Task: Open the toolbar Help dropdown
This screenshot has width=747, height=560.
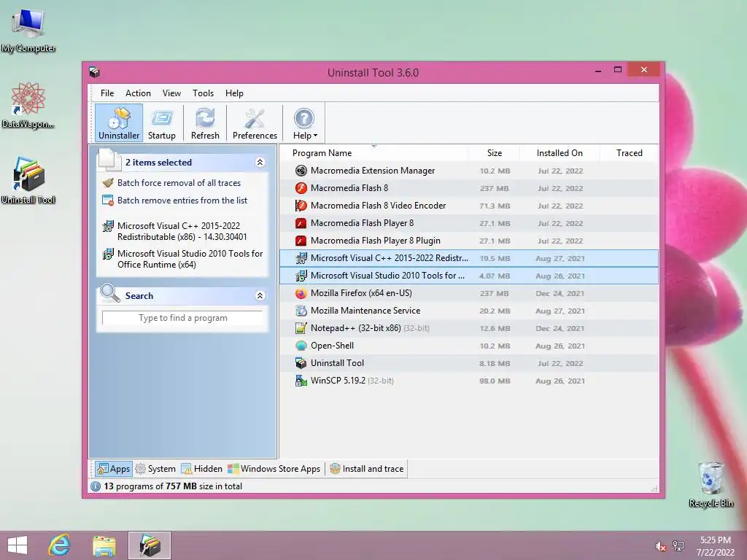Action: pyautogui.click(x=305, y=122)
